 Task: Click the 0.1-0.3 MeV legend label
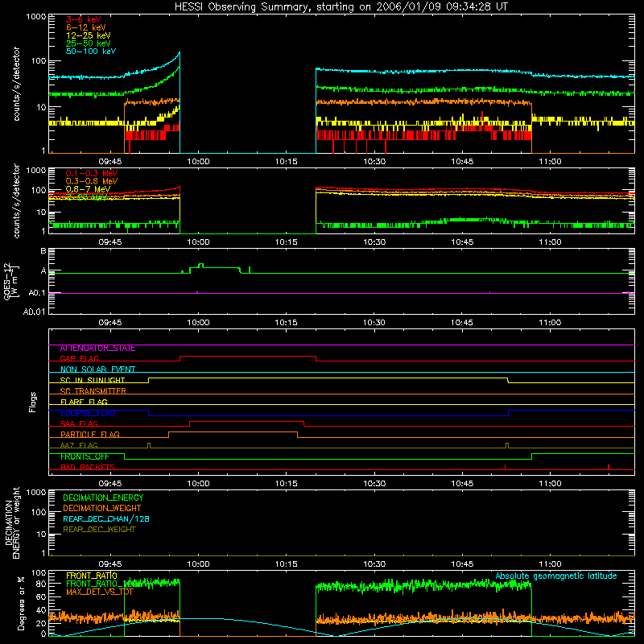click(92, 173)
